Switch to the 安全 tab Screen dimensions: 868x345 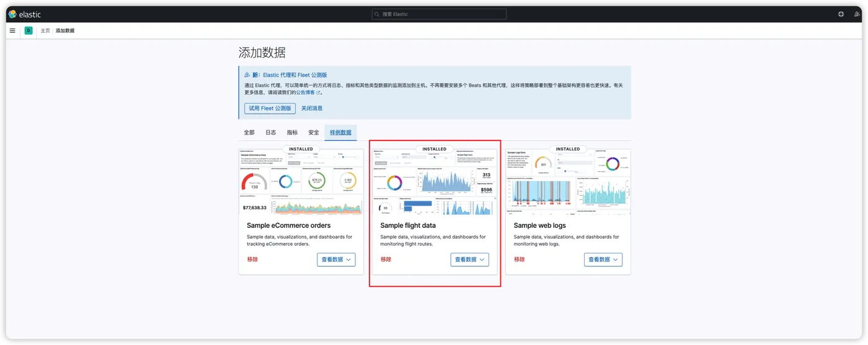314,133
